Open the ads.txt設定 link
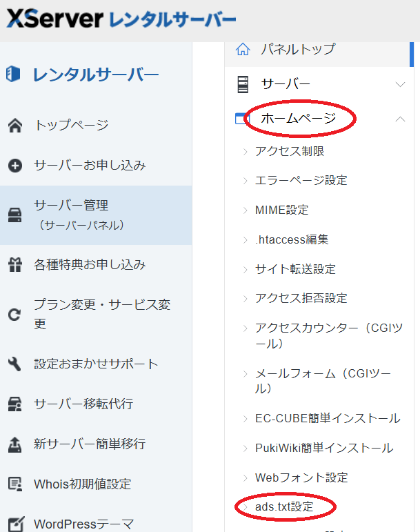This screenshot has height=532, width=420. tap(283, 506)
